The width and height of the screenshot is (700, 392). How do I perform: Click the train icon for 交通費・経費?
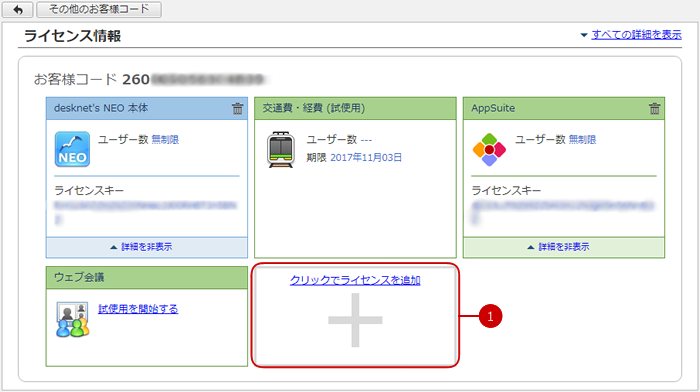(281, 150)
